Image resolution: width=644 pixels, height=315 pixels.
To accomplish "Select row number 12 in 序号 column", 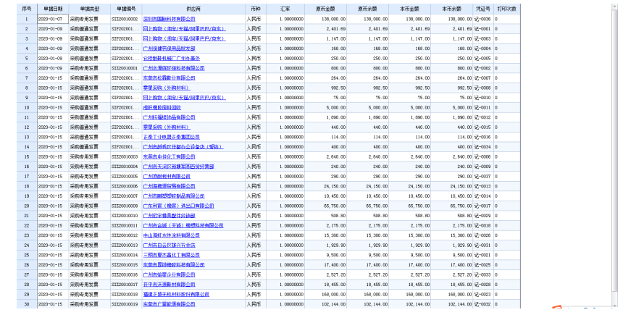I will click(27, 127).
